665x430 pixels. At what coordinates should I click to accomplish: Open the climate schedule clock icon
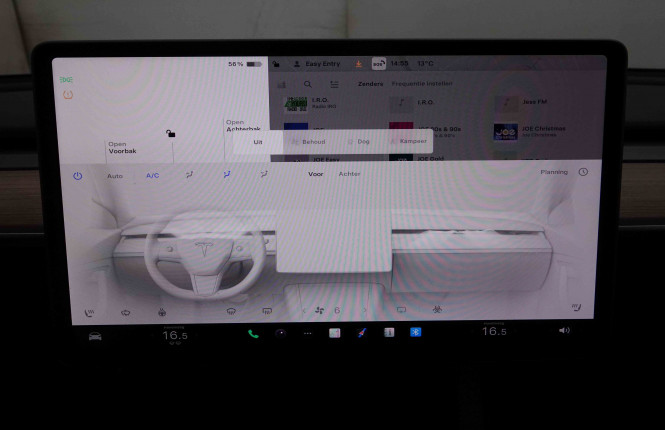click(x=582, y=172)
